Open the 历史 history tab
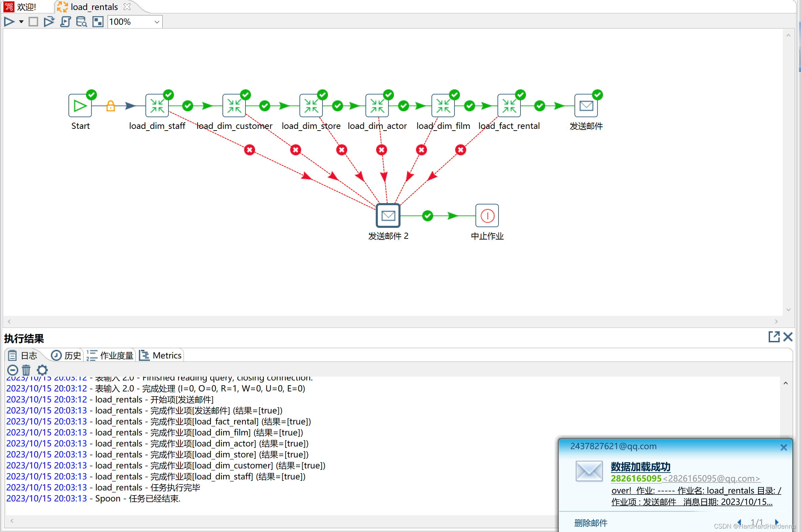 tap(66, 355)
